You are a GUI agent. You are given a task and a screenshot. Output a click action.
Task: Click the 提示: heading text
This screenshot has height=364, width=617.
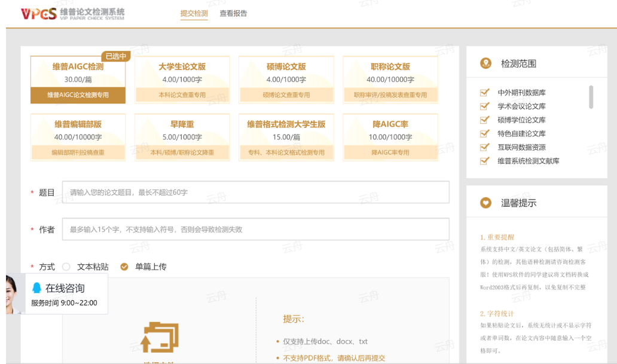coord(294,319)
